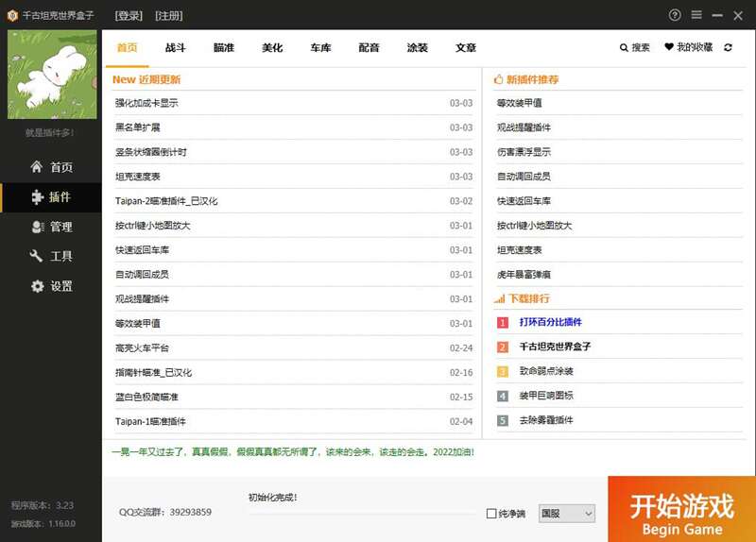The height and width of the screenshot is (542, 756).
Task: Click the user icon for 管理
Action: point(38,227)
